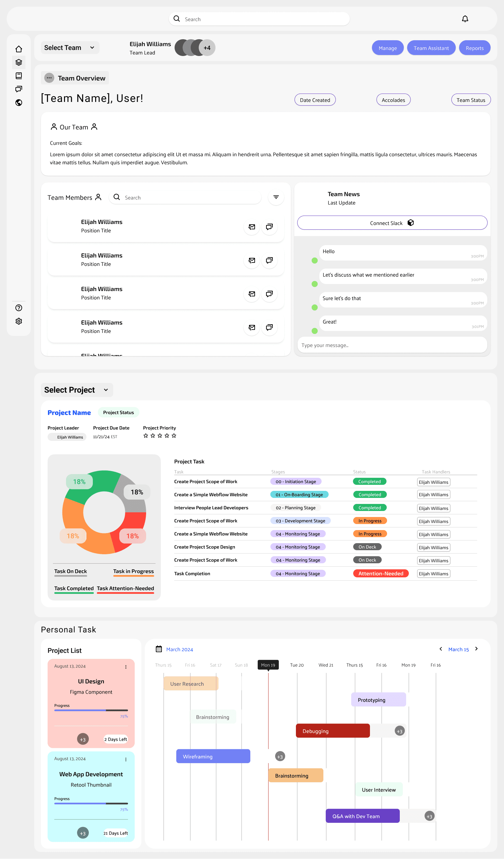Click the UI Design progress bar
Image resolution: width=504 pixels, height=859 pixels.
[x=91, y=710]
